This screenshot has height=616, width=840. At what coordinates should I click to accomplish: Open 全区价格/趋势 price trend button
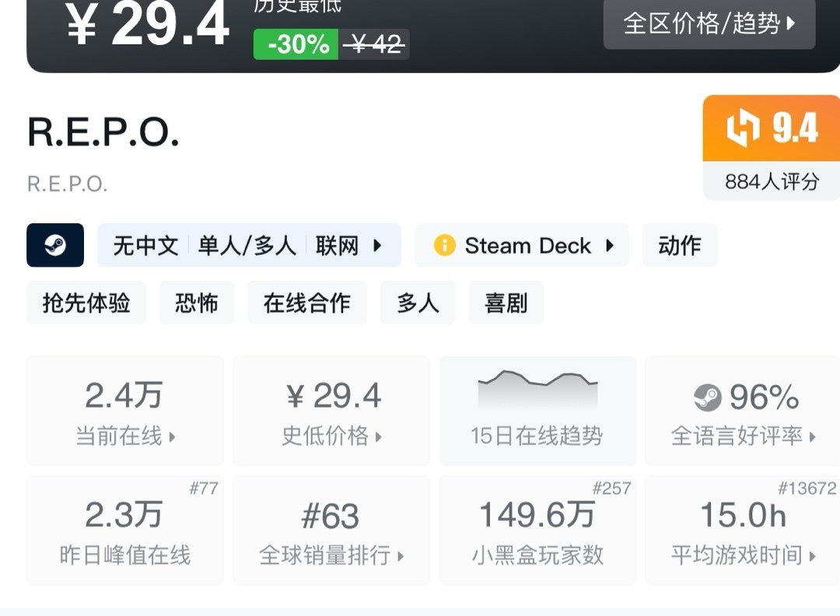coord(709,23)
